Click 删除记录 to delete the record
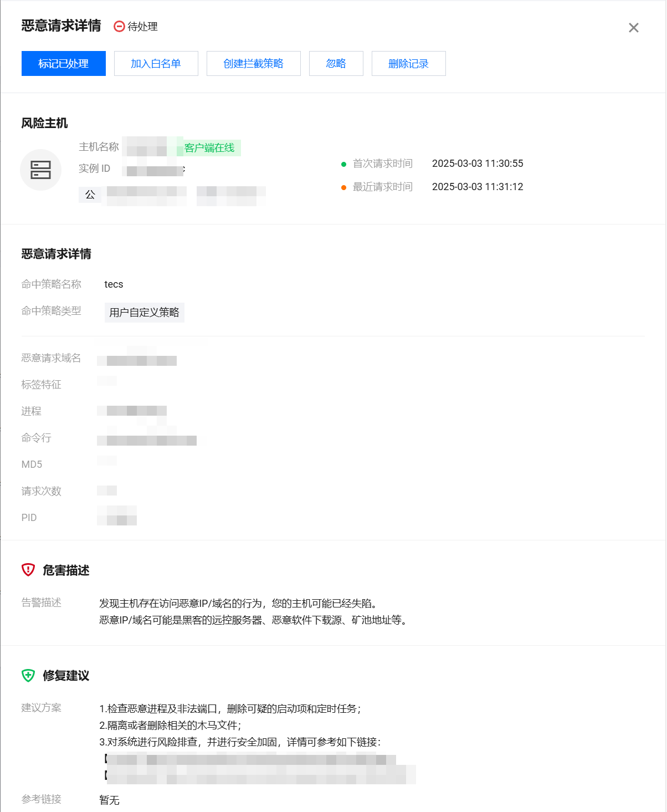The image size is (667, 812). (x=409, y=64)
